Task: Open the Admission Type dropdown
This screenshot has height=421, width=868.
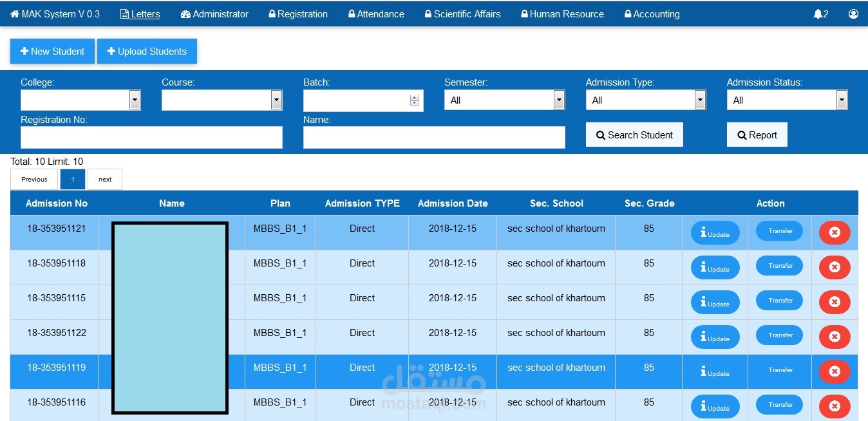Action: click(646, 100)
